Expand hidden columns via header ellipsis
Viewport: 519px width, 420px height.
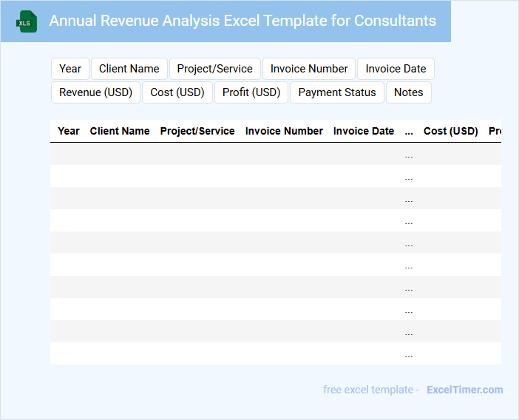[x=409, y=131]
